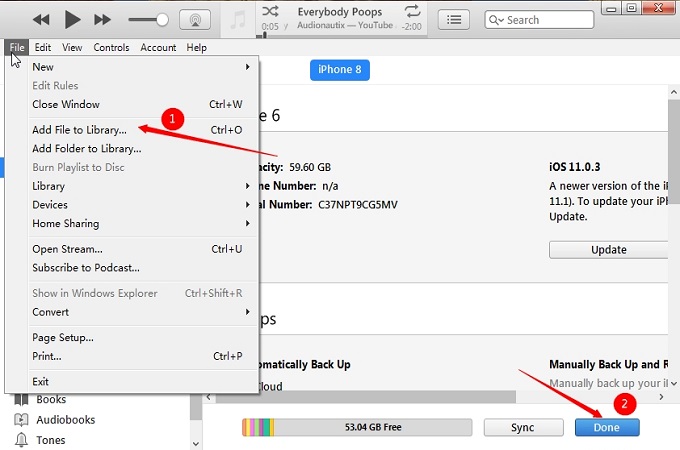Choose Exit from File menu
Viewport: 680px width, 450px height.
tap(141, 382)
